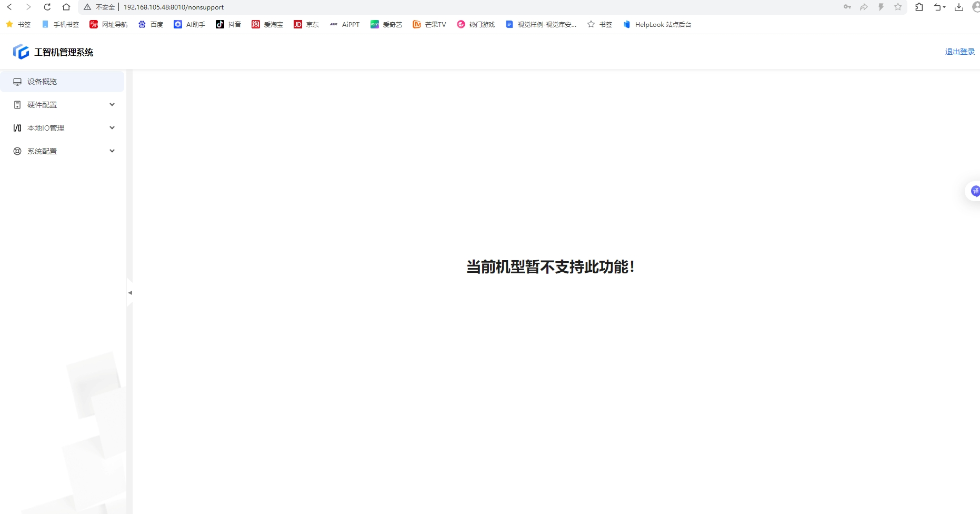Click the 退出登录 link
This screenshot has height=514, width=980.
coord(959,52)
